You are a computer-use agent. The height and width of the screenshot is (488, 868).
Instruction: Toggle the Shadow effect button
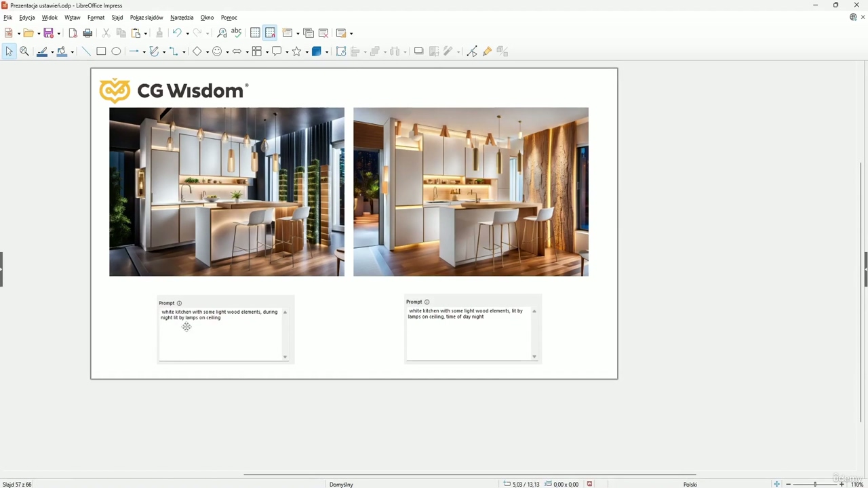418,52
